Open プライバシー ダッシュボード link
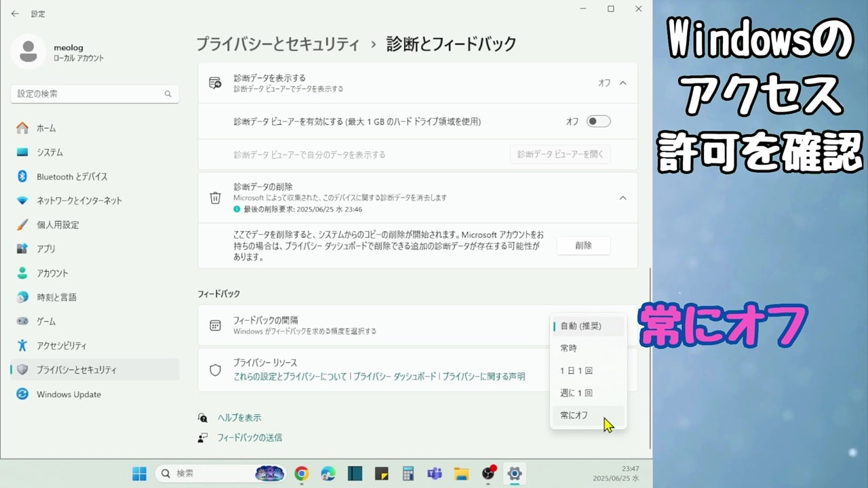868x488 pixels. (x=395, y=376)
